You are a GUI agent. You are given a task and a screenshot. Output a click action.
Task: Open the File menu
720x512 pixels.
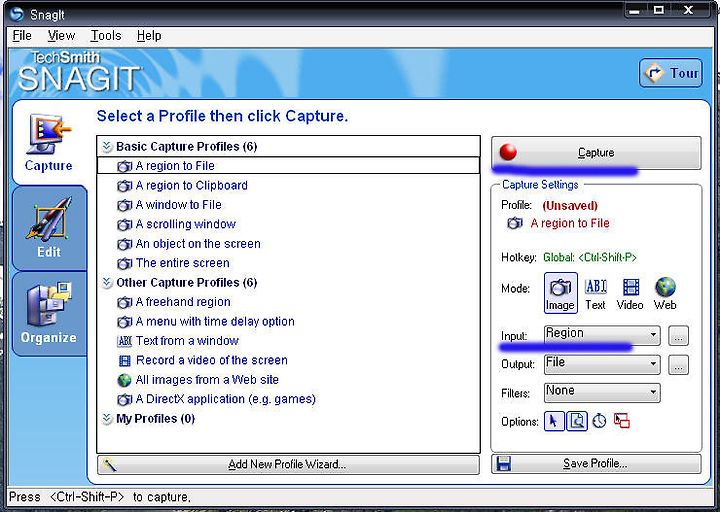pos(22,36)
